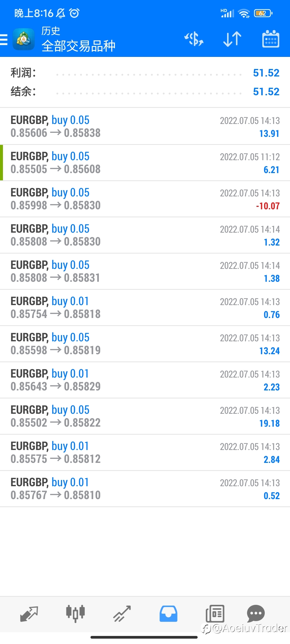Tap the MetaTrader 4 app logo
The height and width of the screenshot is (644, 290).
24,39
